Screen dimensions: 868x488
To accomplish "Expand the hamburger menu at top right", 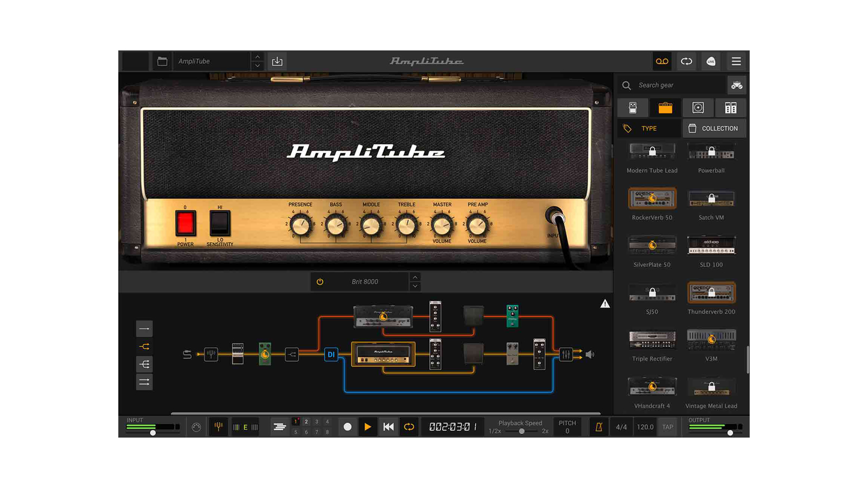I will pos(736,61).
